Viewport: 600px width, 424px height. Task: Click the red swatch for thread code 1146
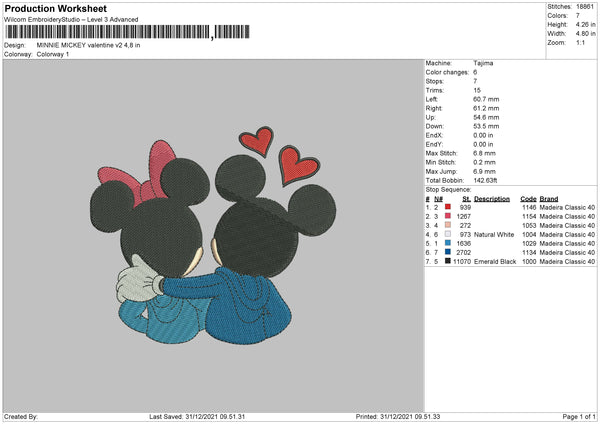click(447, 207)
